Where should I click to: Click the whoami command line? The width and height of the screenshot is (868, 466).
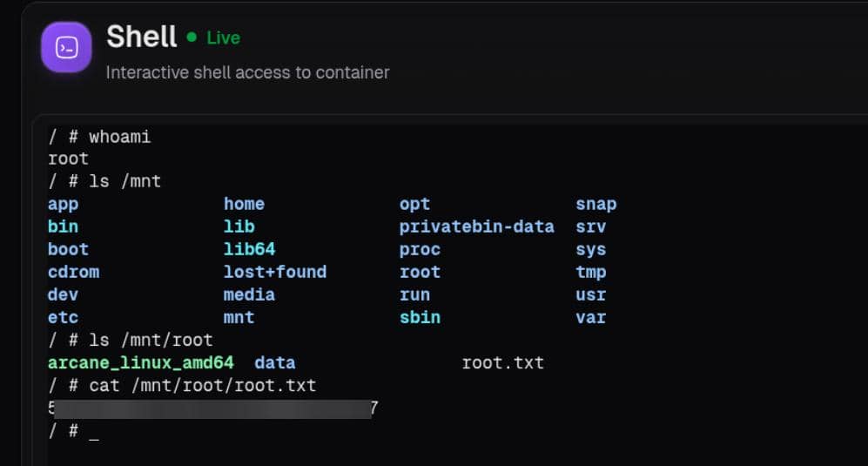99,137
